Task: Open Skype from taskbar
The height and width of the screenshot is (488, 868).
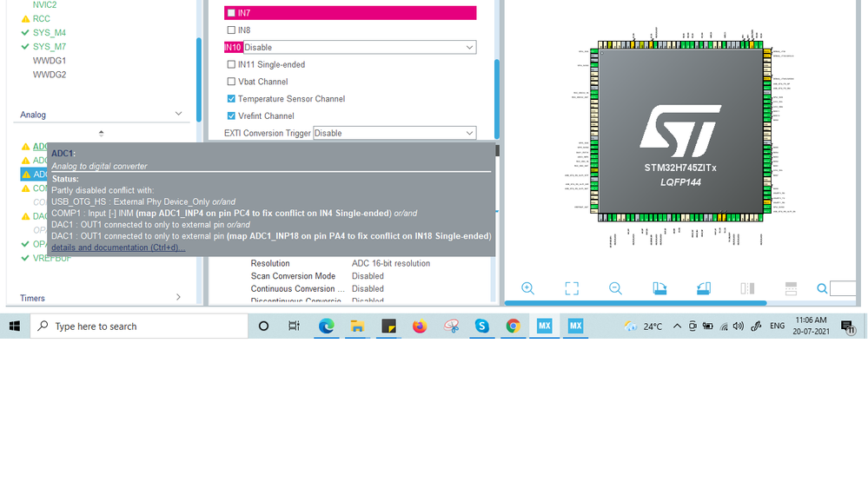Action: (x=482, y=326)
